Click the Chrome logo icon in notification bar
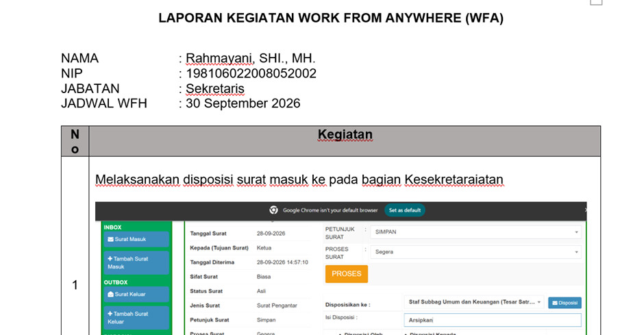 click(x=273, y=210)
